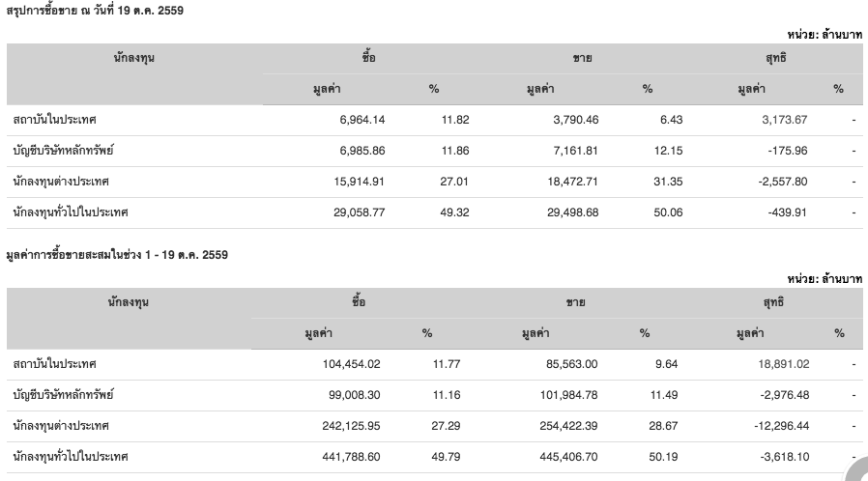Click the first table's ขาย column header
This screenshot has width=868, height=481.
(582, 58)
